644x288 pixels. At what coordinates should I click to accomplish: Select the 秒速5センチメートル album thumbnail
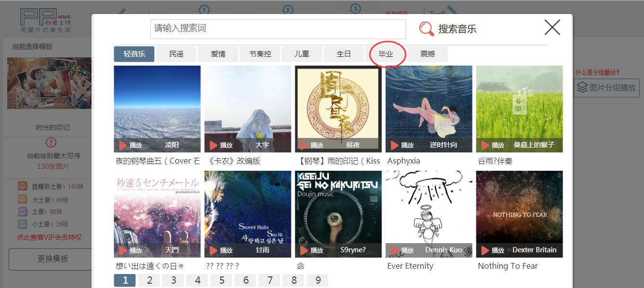tap(157, 214)
